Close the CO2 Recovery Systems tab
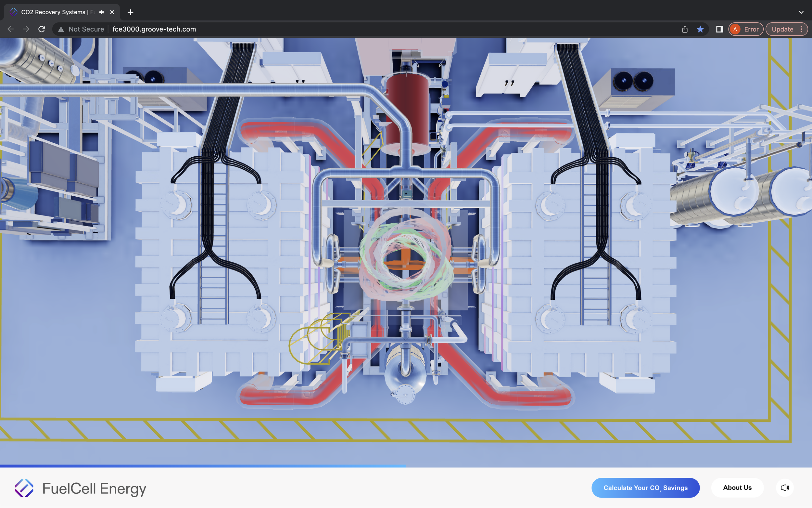Viewport: 812px width, 508px height. [112, 12]
